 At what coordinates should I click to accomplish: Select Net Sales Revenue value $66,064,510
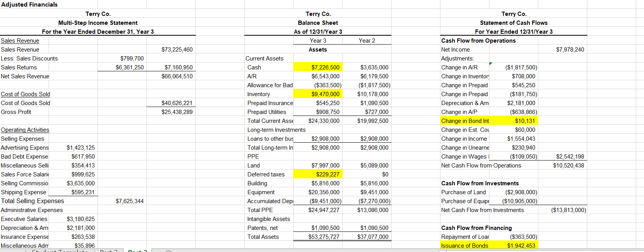177,76
